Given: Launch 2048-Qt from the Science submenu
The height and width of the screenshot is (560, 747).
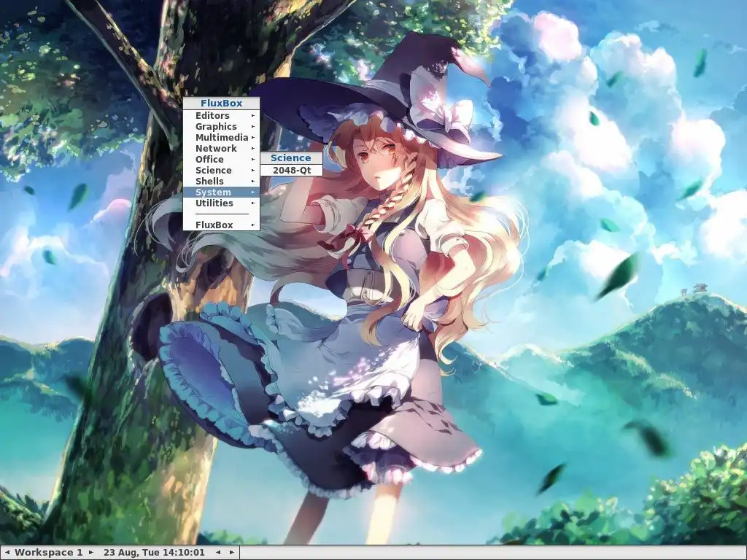Looking at the screenshot, I should coord(292,171).
